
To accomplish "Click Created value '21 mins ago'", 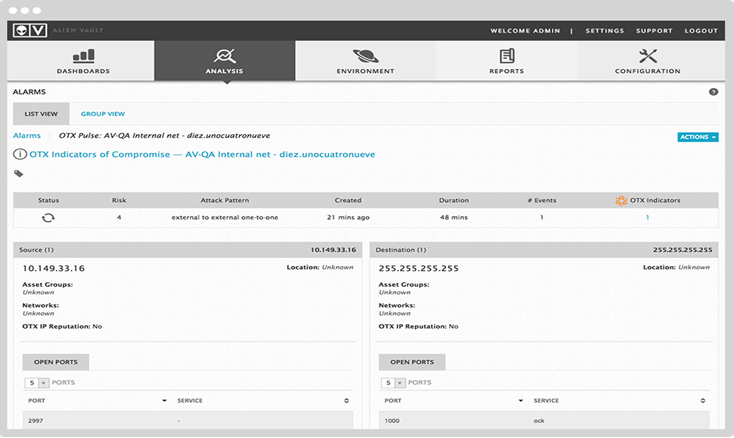I will [x=348, y=218].
